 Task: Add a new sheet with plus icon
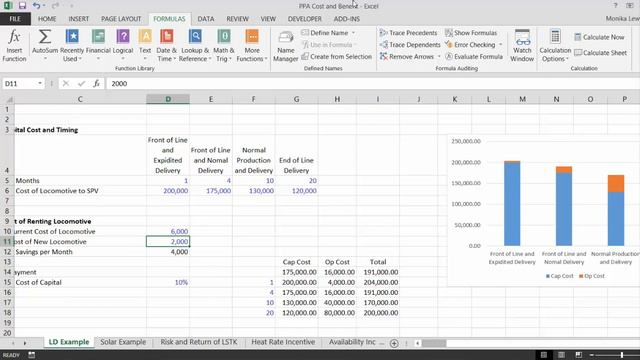(394, 343)
